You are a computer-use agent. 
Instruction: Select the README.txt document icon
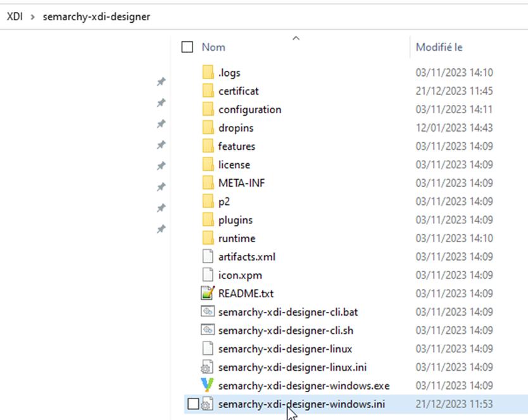coord(207,293)
